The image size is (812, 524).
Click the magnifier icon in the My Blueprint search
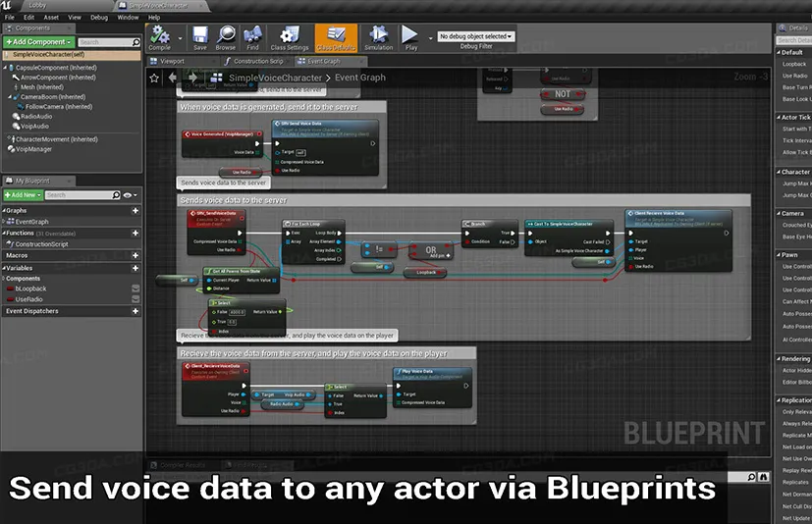(116, 194)
